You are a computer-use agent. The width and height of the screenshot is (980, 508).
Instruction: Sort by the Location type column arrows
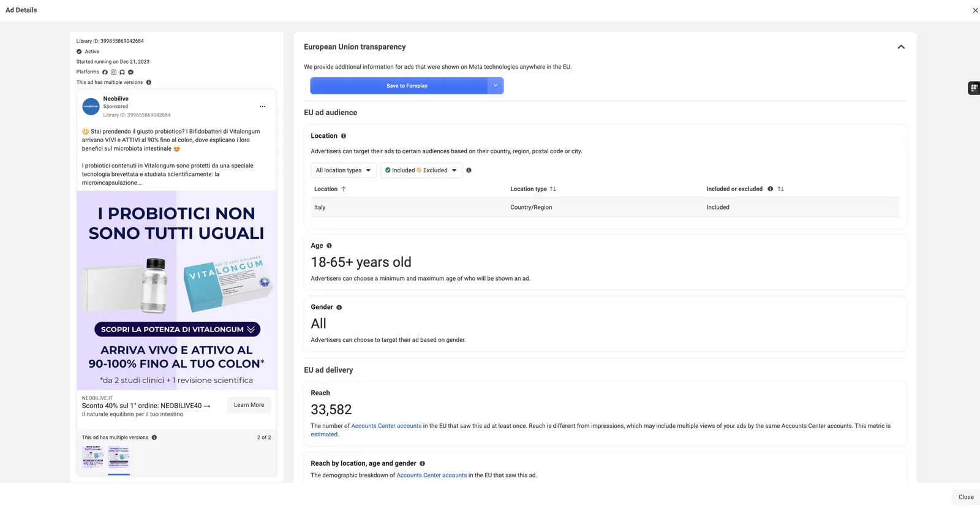553,189
